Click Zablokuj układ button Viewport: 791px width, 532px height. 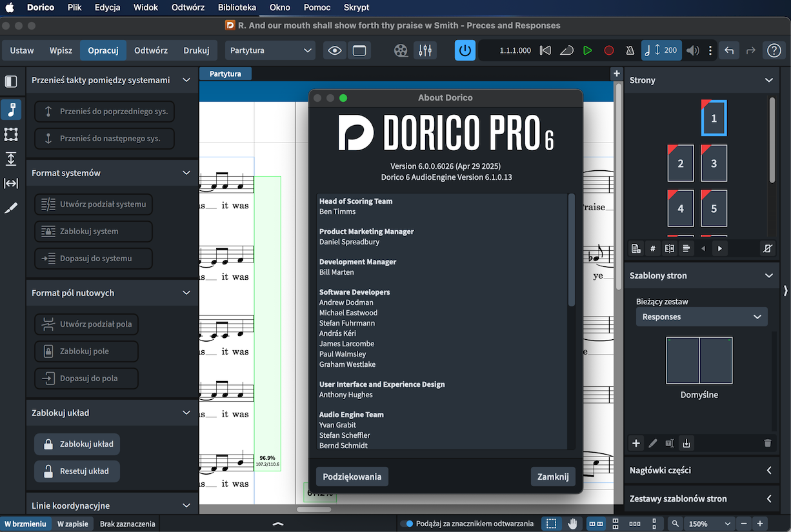(x=77, y=444)
